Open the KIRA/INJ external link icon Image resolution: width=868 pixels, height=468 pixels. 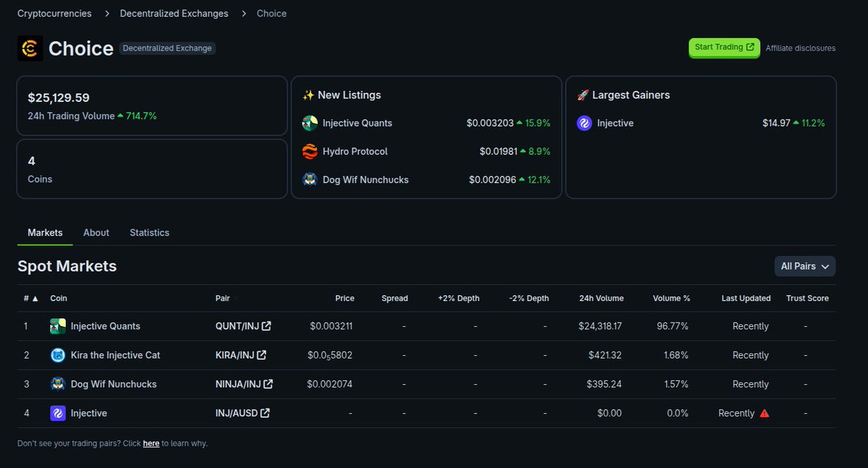tap(260, 354)
